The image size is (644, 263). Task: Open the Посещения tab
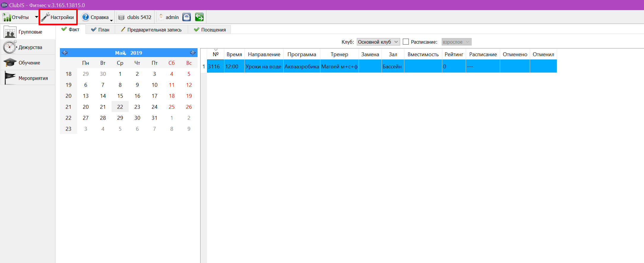pyautogui.click(x=209, y=30)
